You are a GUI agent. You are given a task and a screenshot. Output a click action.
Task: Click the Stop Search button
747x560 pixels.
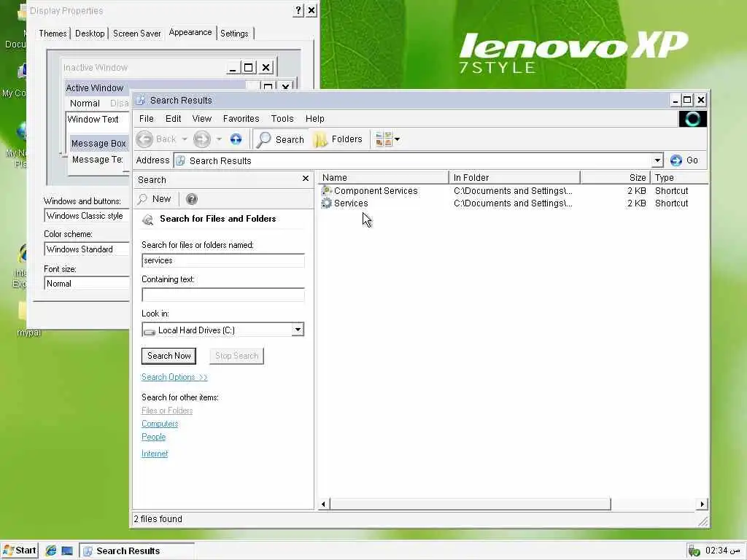point(236,356)
